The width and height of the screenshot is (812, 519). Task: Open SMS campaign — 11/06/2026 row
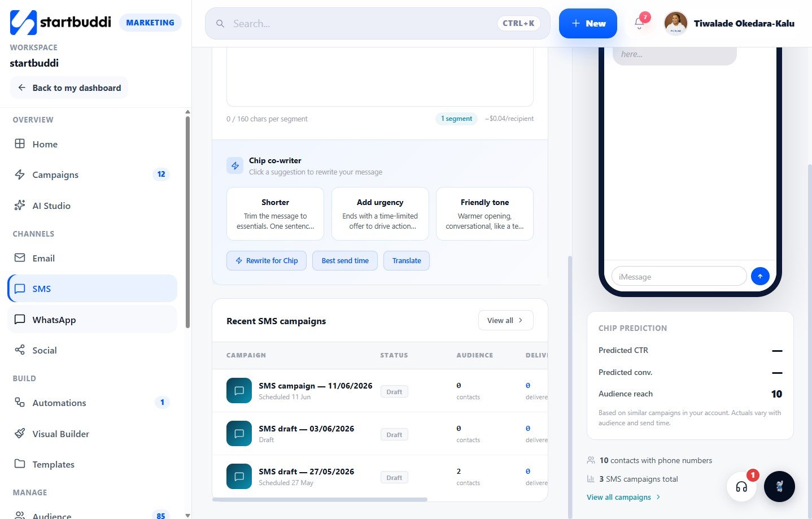(x=380, y=391)
